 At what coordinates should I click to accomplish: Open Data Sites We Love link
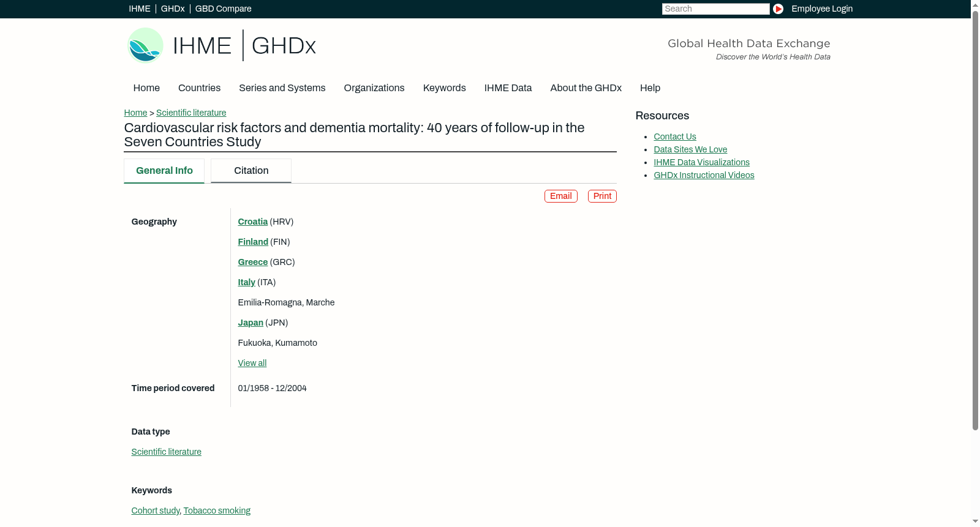click(690, 149)
